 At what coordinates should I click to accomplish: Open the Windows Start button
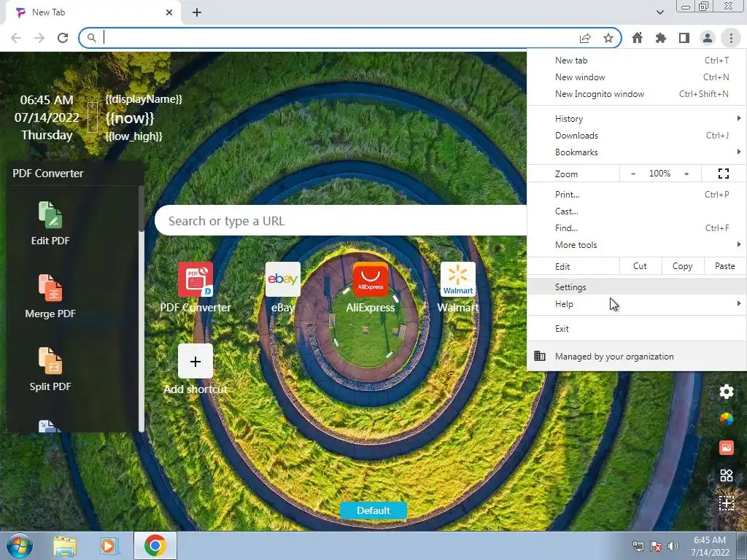(19, 545)
